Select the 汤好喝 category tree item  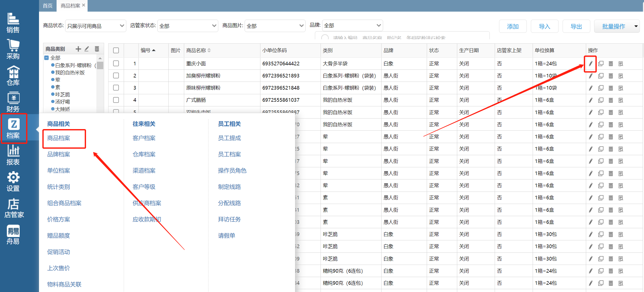(63, 102)
